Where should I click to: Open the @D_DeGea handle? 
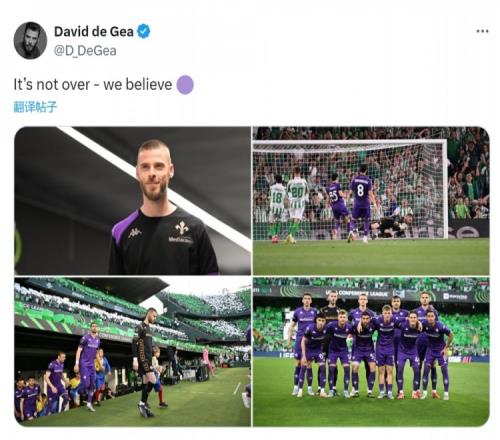85,51
